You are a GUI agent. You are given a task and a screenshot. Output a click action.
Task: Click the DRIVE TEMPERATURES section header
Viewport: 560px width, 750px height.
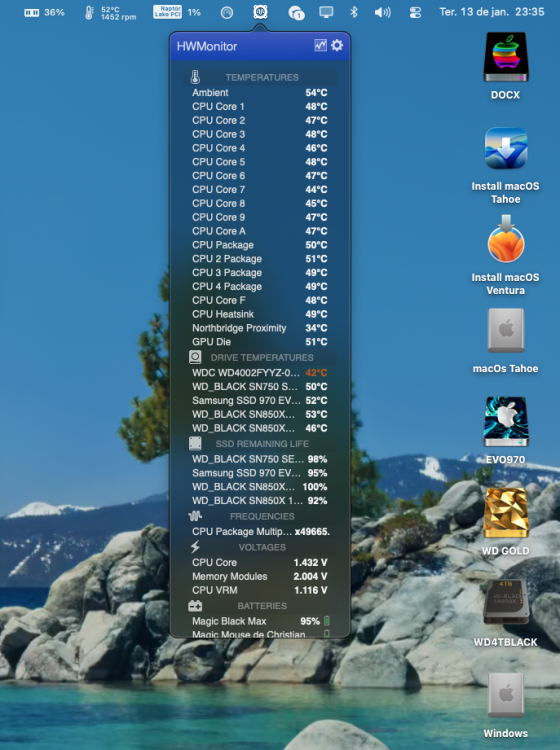point(260,357)
